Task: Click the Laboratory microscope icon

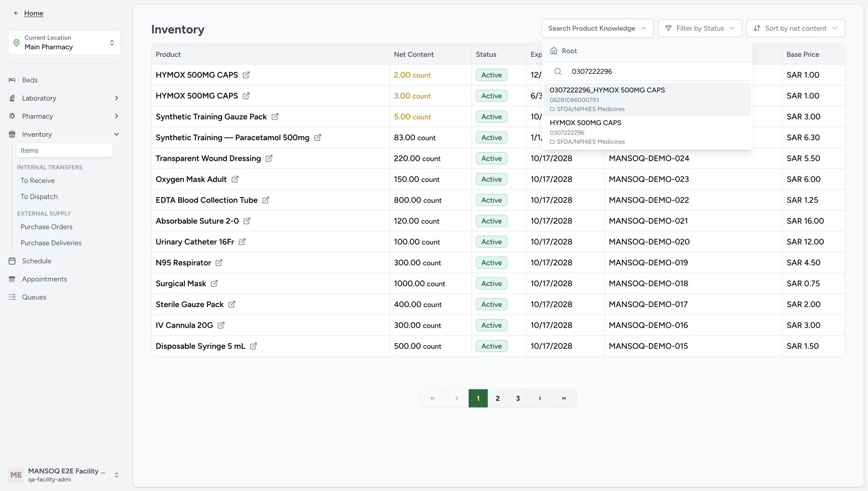Action: click(x=12, y=98)
